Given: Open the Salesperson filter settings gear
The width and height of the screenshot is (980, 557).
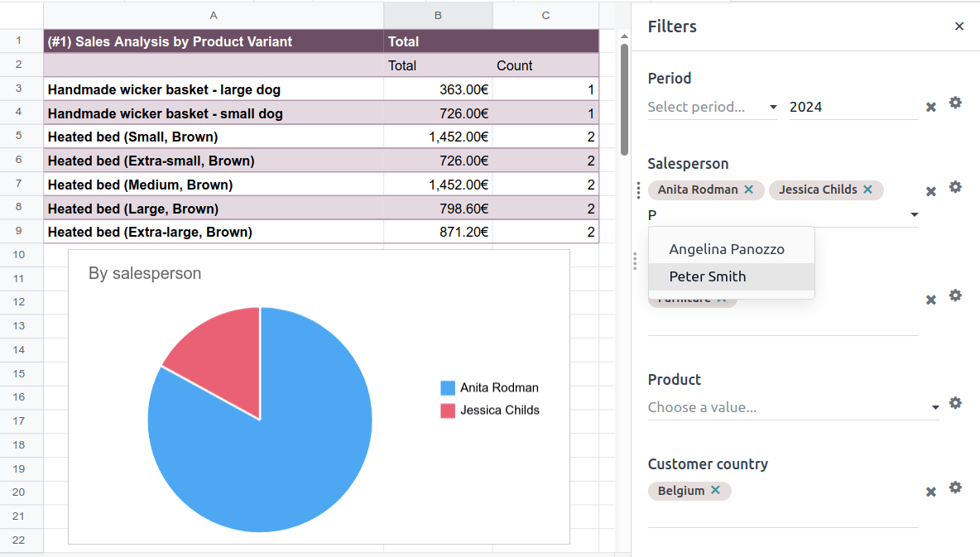Looking at the screenshot, I should pos(955,187).
